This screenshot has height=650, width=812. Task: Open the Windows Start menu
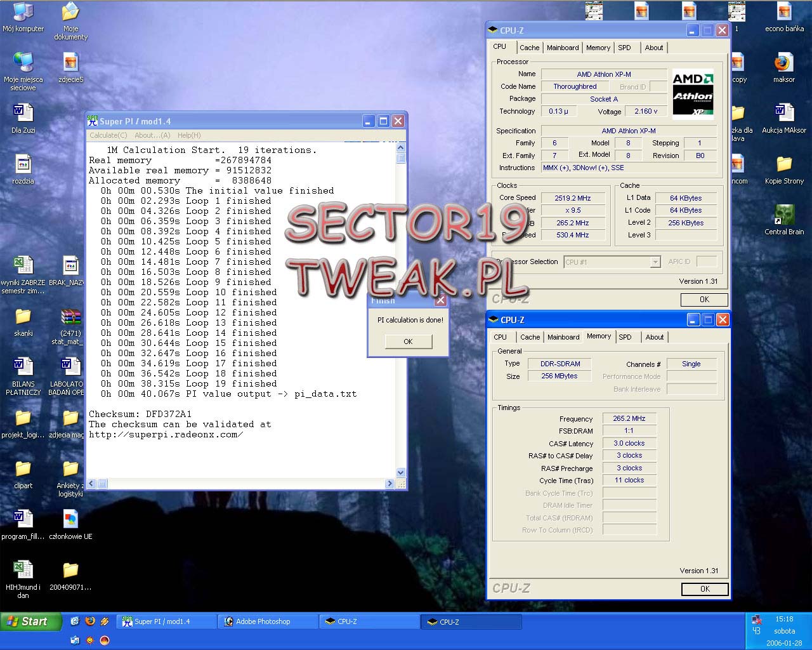click(x=31, y=621)
